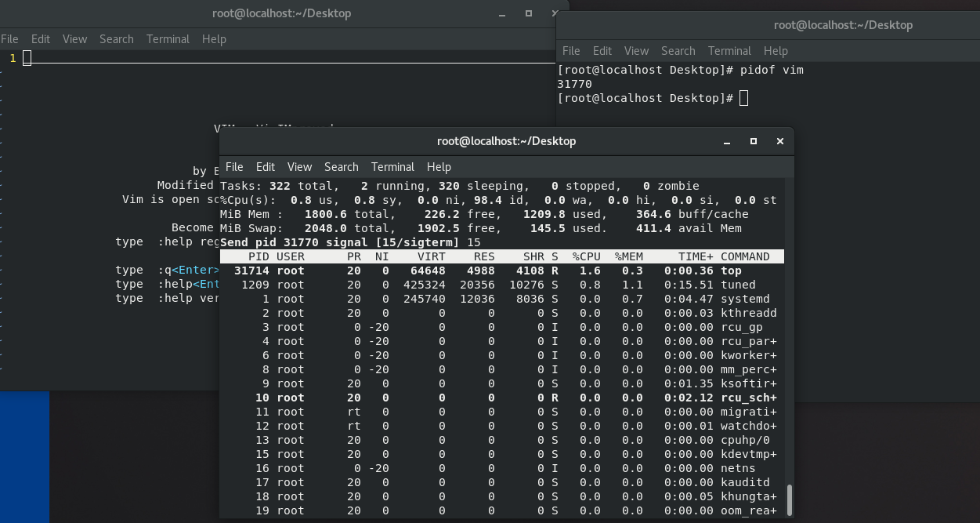Click the COMMAND column header

tap(745, 256)
